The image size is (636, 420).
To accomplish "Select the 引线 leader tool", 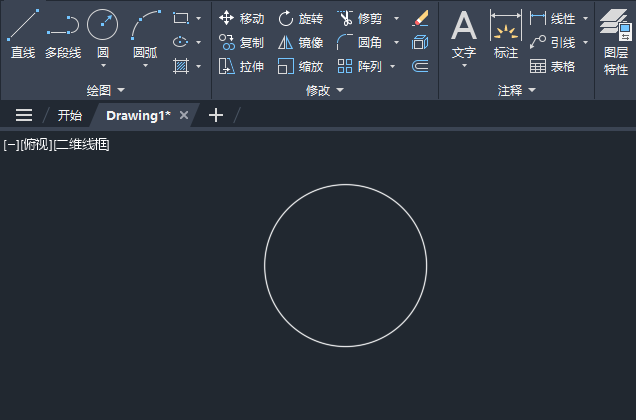I will [x=552, y=42].
